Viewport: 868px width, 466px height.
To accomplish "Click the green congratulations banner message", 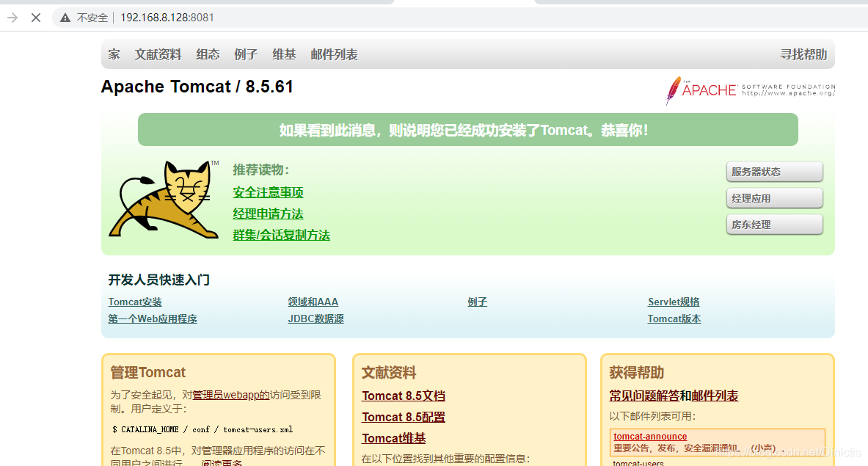I will click(468, 130).
